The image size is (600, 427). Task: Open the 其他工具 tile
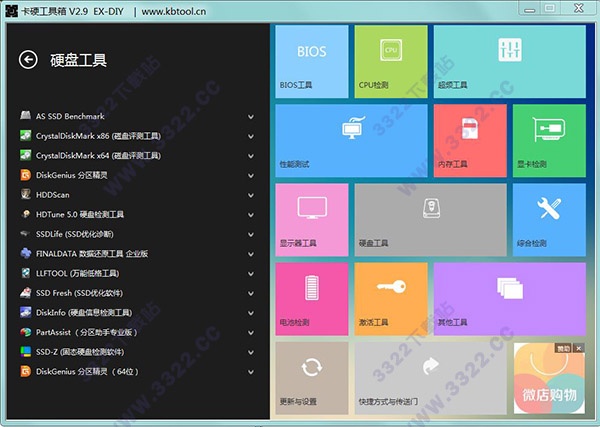(x=510, y=299)
